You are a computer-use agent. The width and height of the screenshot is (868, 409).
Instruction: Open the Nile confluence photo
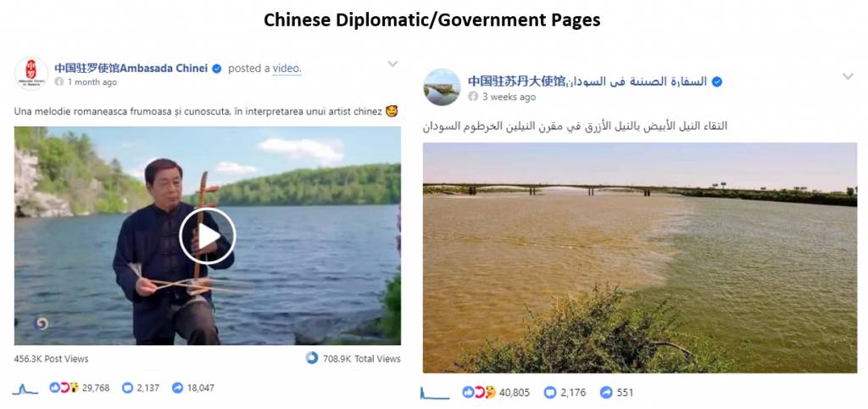click(640, 258)
